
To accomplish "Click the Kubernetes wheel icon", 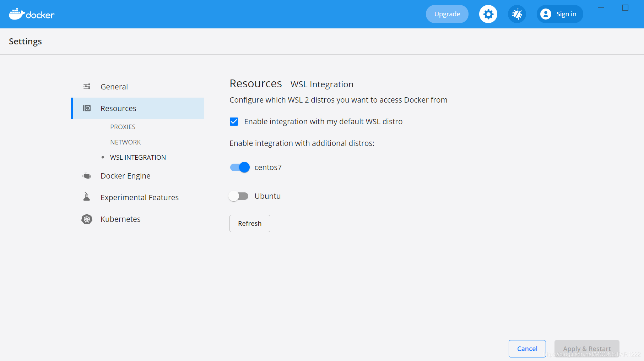I will pyautogui.click(x=87, y=219).
